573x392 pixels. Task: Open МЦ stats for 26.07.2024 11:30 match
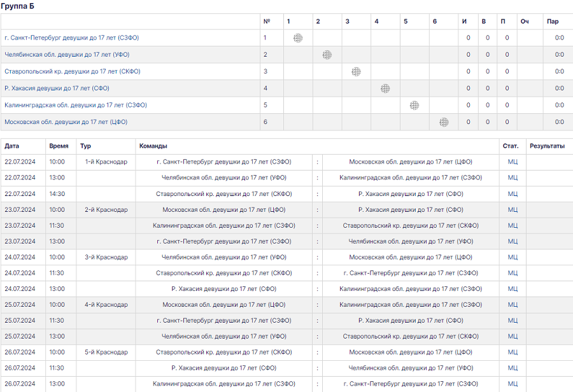click(513, 368)
